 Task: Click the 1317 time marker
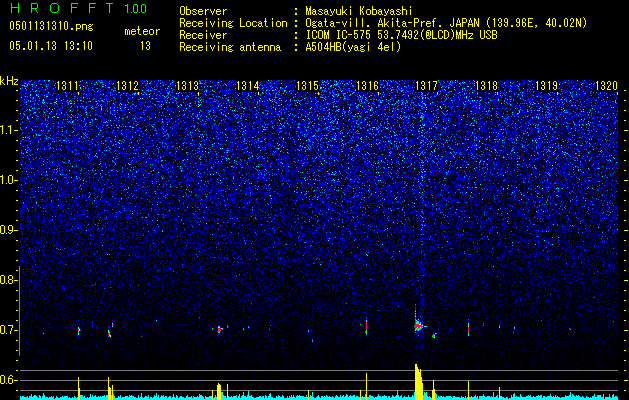click(x=427, y=85)
